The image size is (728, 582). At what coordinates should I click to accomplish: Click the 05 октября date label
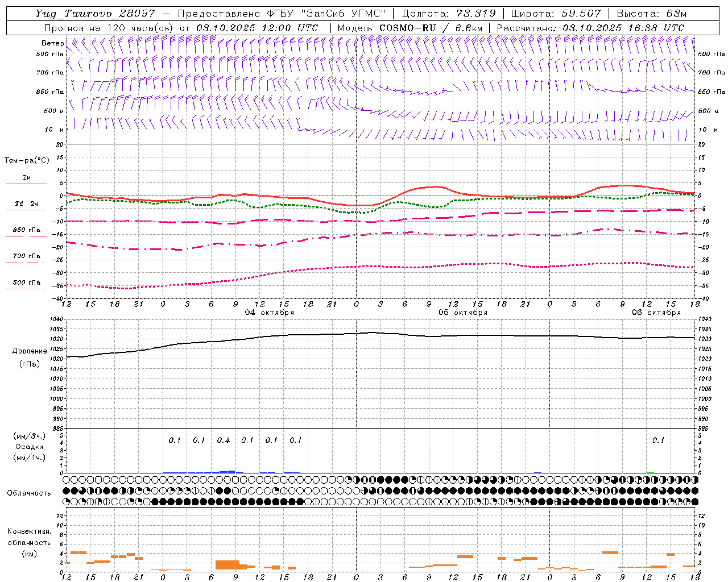[x=463, y=312]
